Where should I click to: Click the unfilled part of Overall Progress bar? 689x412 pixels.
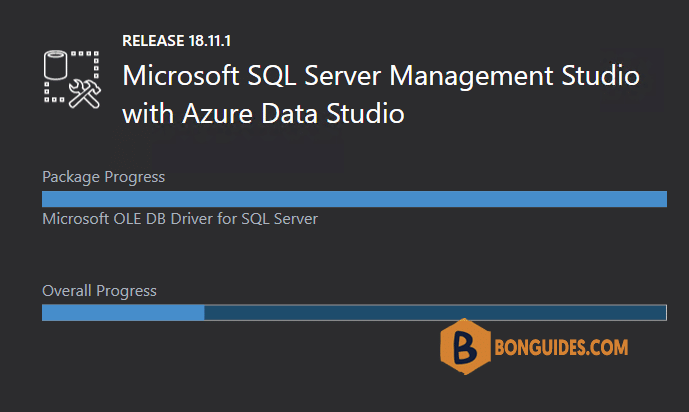click(x=435, y=313)
